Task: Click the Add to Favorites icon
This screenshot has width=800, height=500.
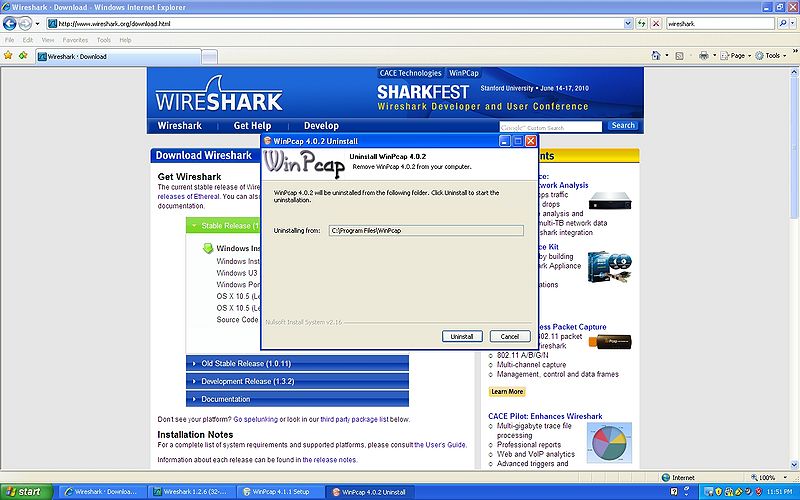Action: pos(23,55)
